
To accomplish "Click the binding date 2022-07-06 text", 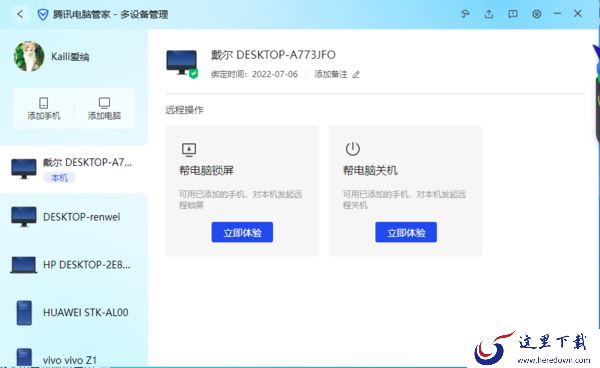I will [275, 74].
